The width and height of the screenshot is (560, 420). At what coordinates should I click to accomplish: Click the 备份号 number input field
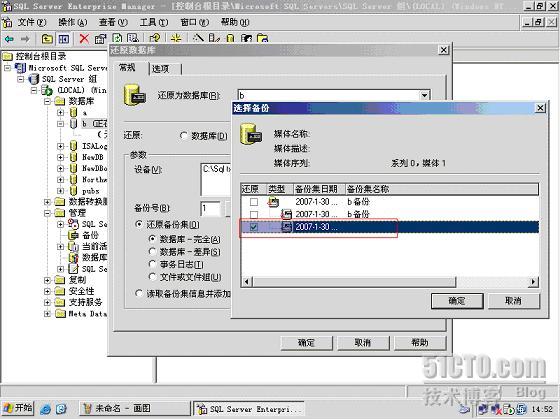click(x=210, y=209)
